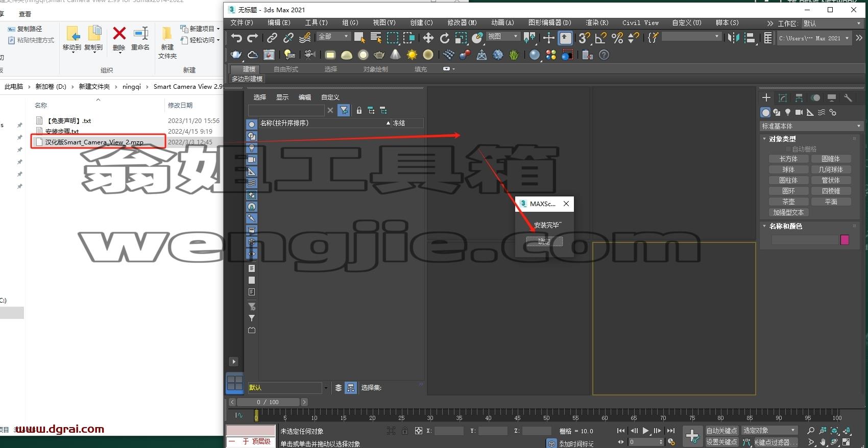Click the magenta object color swatch
Image resolution: width=868 pixels, height=448 pixels.
[845, 240]
